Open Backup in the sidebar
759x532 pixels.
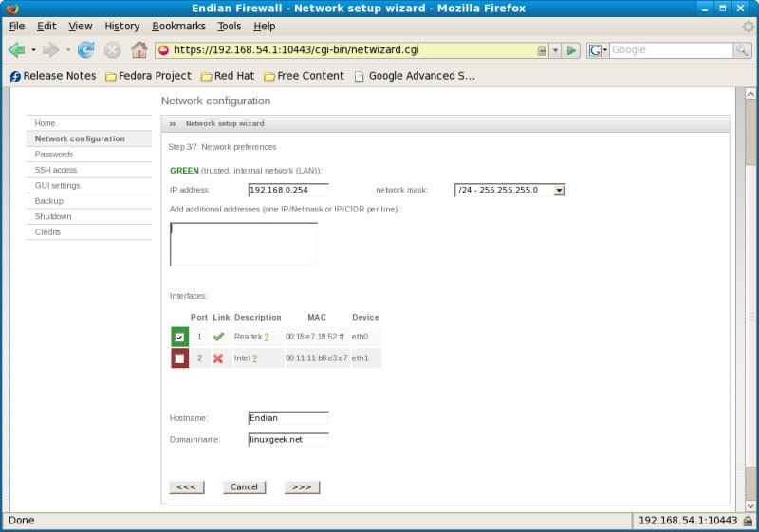point(88,201)
